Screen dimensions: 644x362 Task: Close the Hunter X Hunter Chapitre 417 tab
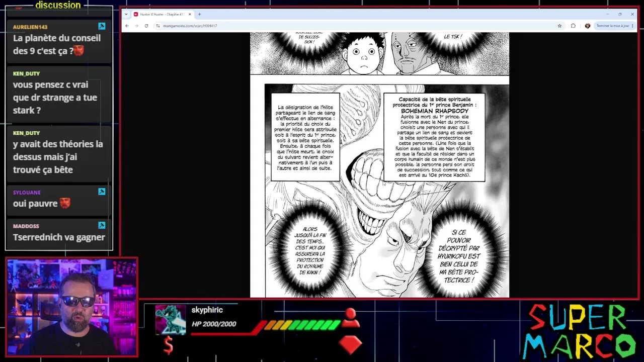coord(190,14)
